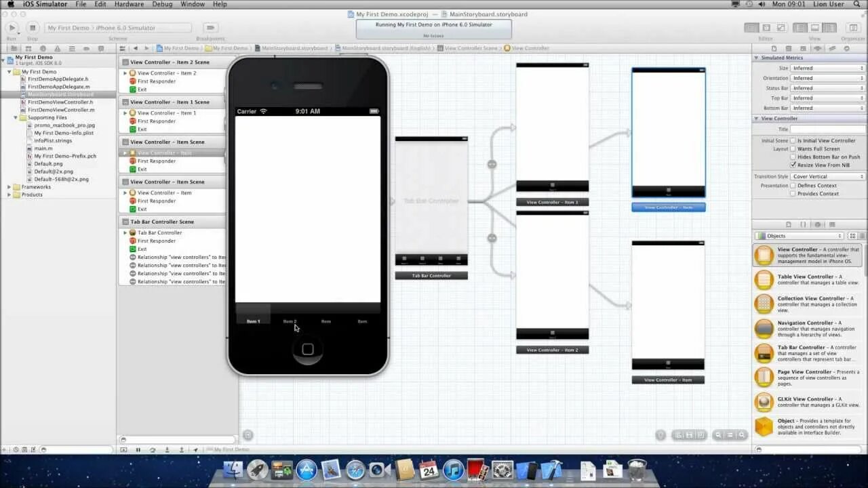Select FirstDemoAppDelegate.h in project navigator
Image resolution: width=868 pixels, height=488 pixels.
[58, 79]
